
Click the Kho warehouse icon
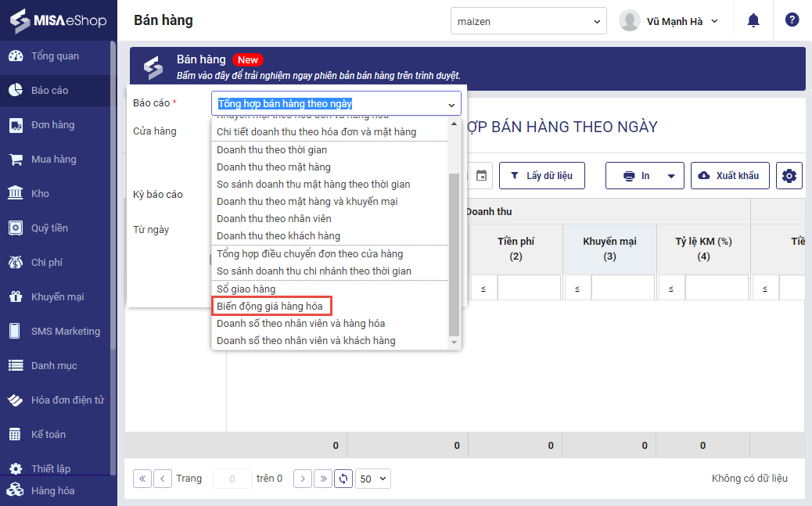[x=16, y=193]
